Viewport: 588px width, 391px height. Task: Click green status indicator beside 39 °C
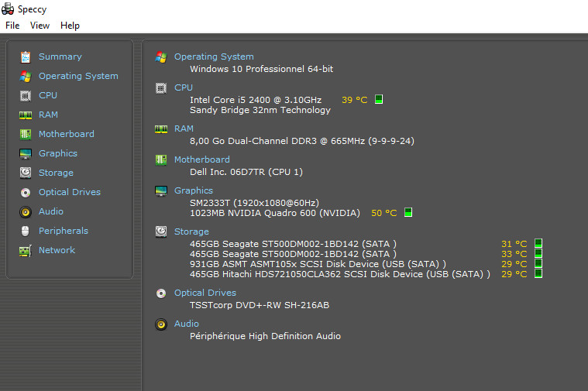coord(379,99)
